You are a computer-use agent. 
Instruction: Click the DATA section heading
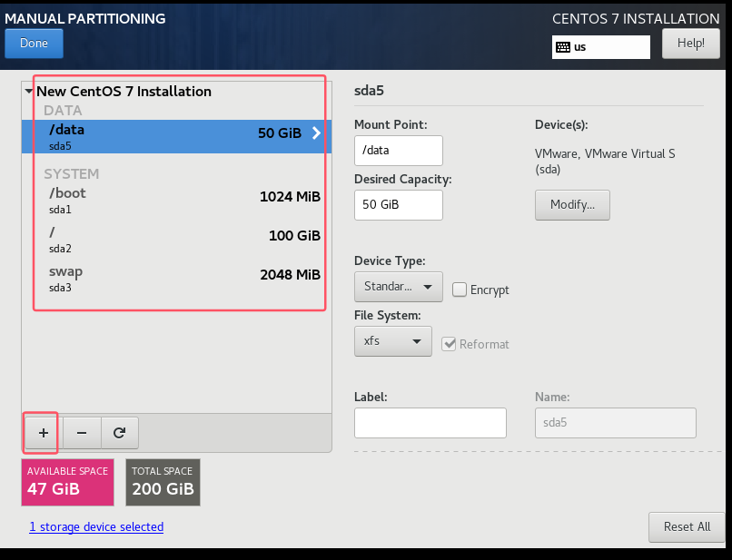coord(63,110)
